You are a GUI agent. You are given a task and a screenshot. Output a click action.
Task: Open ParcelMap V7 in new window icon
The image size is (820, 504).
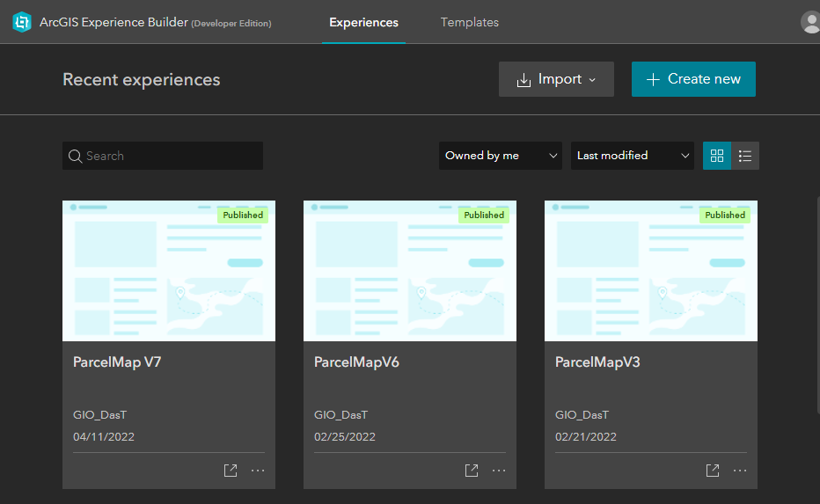click(231, 471)
